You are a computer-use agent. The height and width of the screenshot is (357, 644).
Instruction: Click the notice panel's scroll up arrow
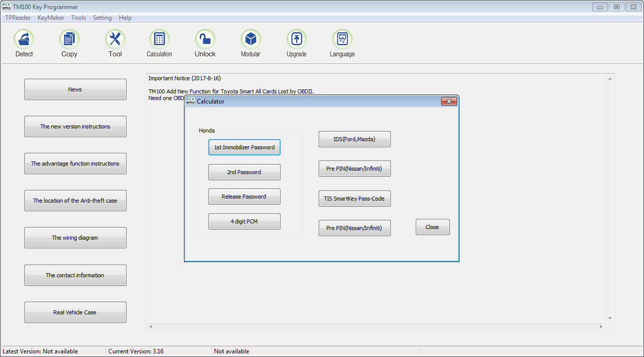[x=610, y=79]
